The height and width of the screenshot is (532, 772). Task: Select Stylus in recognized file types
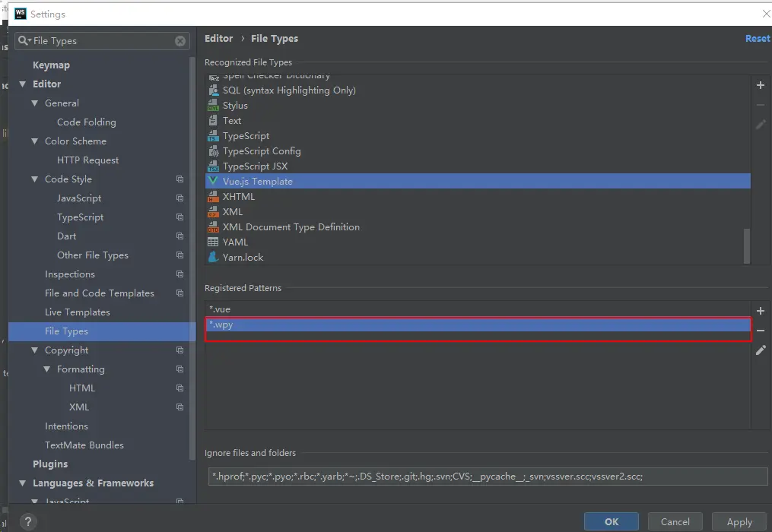[x=478, y=106]
